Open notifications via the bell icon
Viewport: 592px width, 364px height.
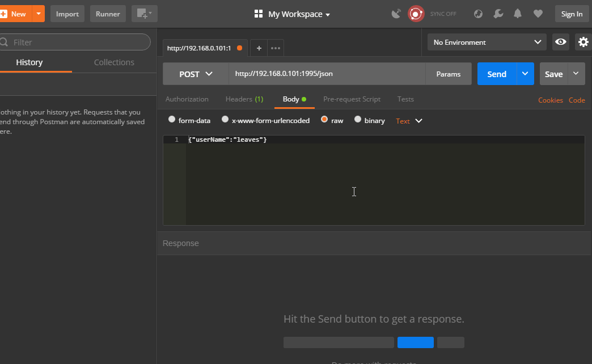518,14
